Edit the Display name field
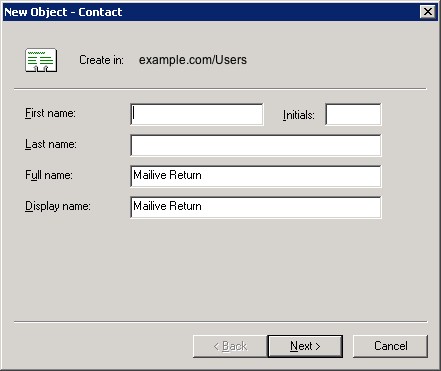The width and height of the screenshot is (441, 371). click(x=256, y=207)
